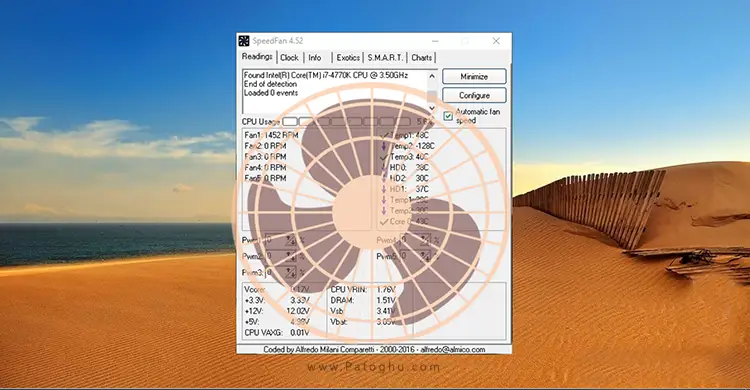
Task: Click the alfredo@almico.com email in the status bar
Action: tap(453, 350)
